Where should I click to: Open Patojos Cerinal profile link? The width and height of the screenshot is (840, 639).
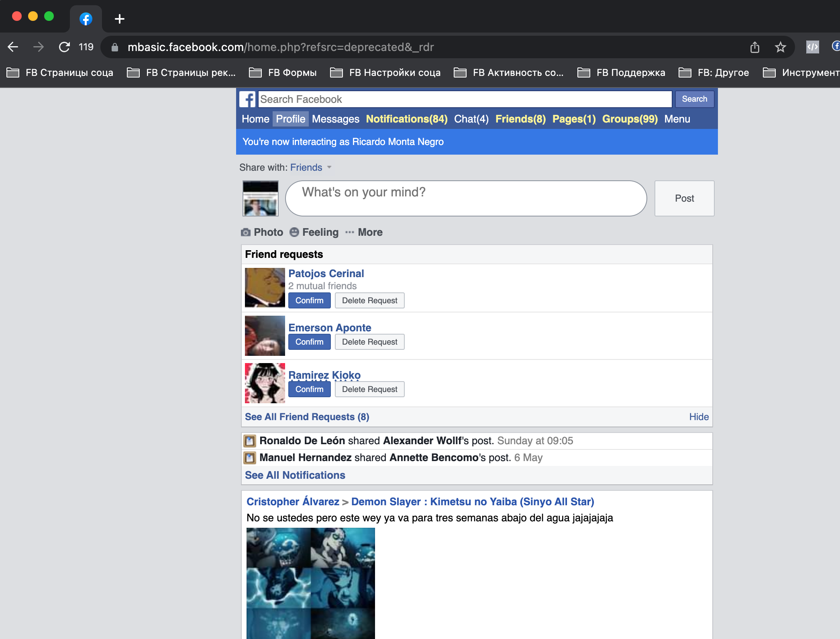326,274
